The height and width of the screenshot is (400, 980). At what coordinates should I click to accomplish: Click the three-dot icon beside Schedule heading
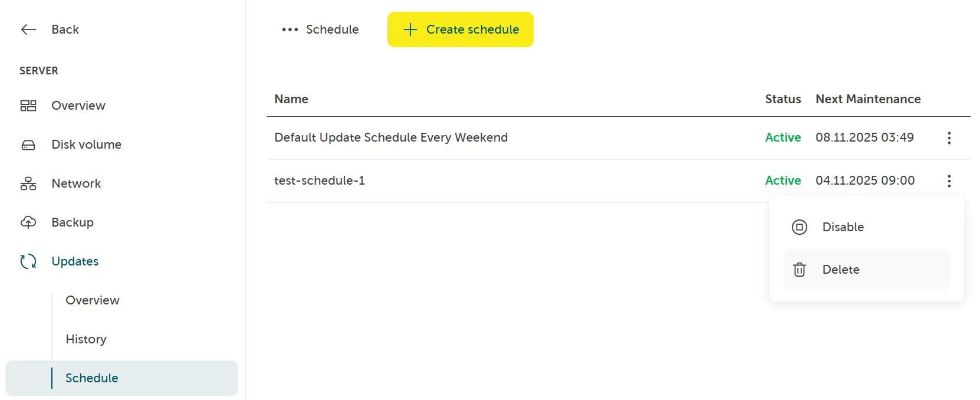pos(290,29)
